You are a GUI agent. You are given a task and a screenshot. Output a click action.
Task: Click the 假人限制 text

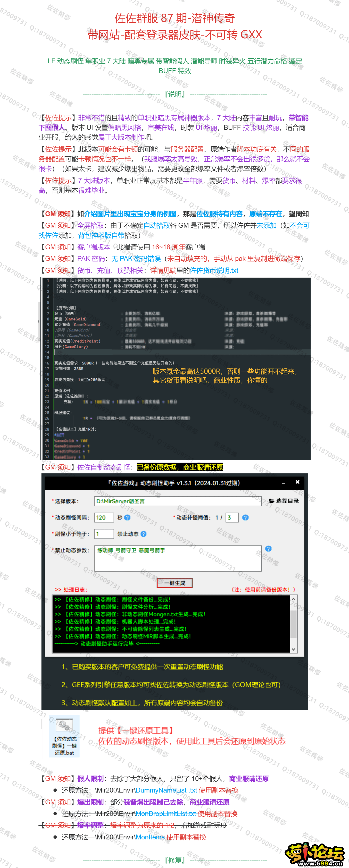(90, 779)
